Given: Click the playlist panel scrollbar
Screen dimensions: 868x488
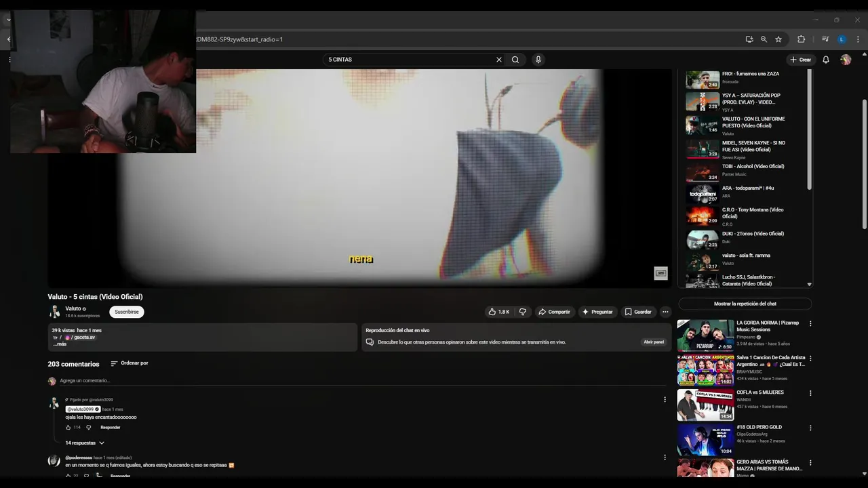Looking at the screenshot, I should pos(809,129).
